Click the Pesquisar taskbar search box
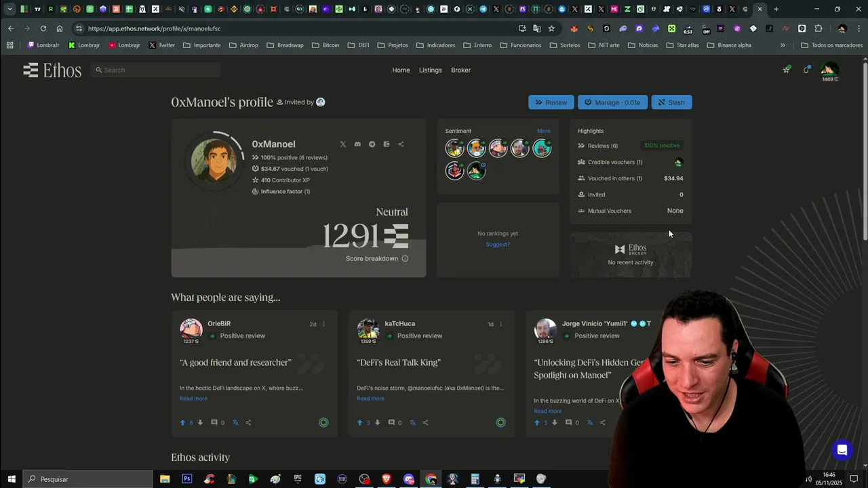This screenshot has height=488, width=868. (88, 479)
